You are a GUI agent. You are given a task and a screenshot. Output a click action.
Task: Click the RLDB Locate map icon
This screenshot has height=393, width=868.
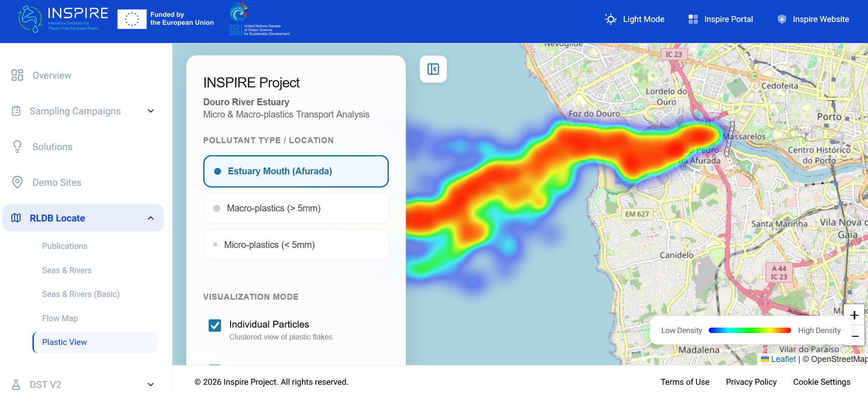pos(16,218)
